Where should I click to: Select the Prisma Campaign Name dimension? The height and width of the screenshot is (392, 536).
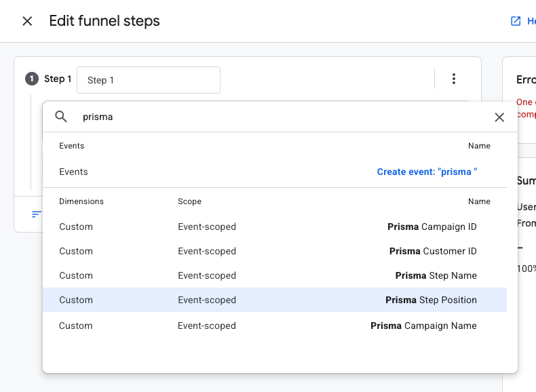[x=275, y=326]
